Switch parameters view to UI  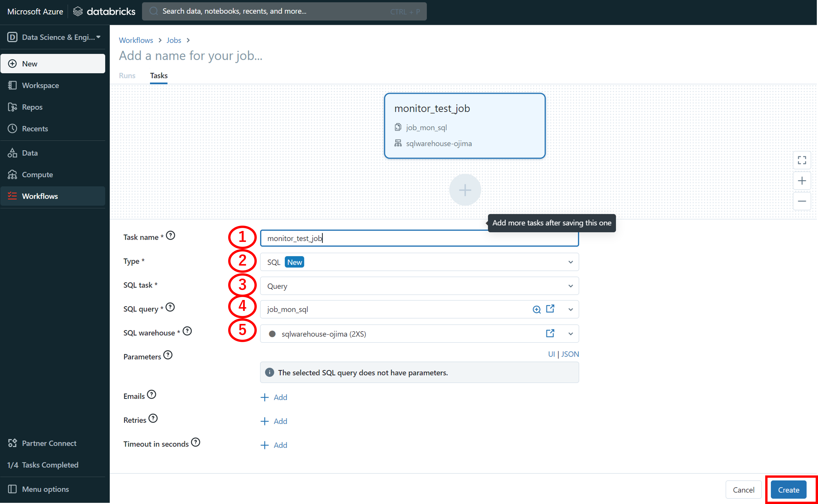(551, 354)
